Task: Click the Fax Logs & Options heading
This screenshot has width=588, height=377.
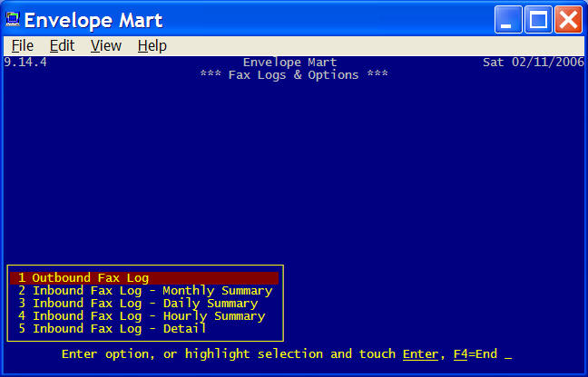Action: (293, 74)
